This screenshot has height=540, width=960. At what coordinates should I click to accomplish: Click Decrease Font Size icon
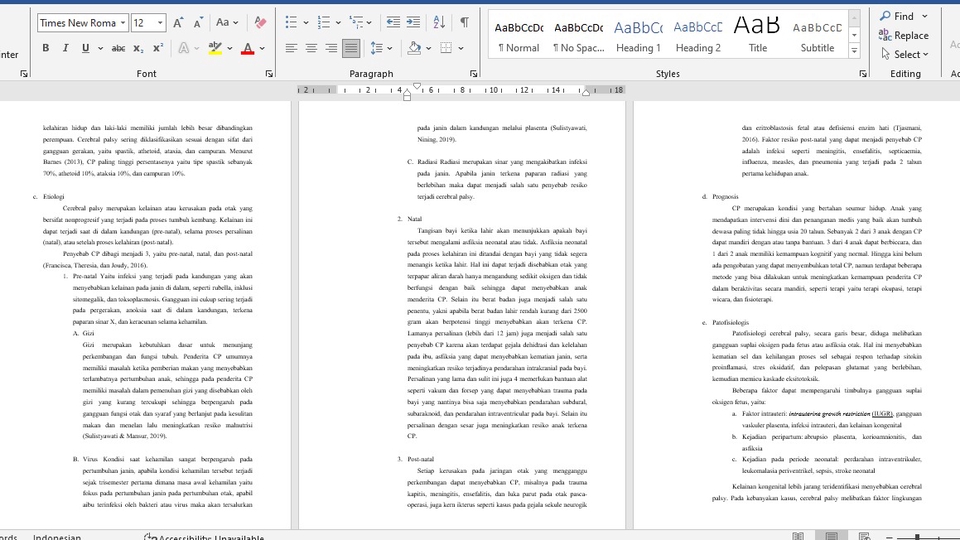tap(198, 23)
